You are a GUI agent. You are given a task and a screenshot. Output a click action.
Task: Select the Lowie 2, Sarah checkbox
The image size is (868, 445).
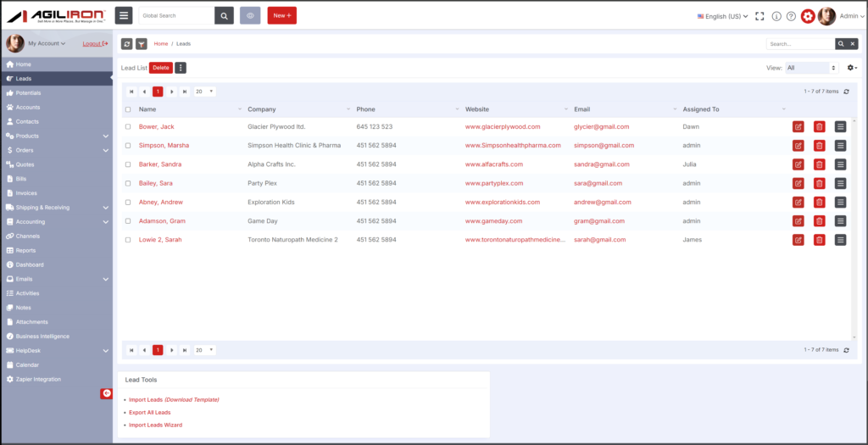click(128, 240)
